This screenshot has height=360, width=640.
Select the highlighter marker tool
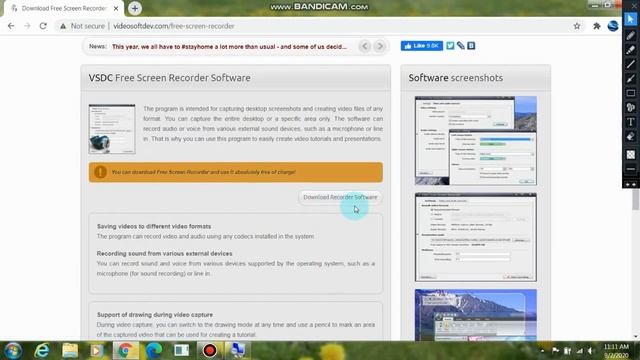631,50
